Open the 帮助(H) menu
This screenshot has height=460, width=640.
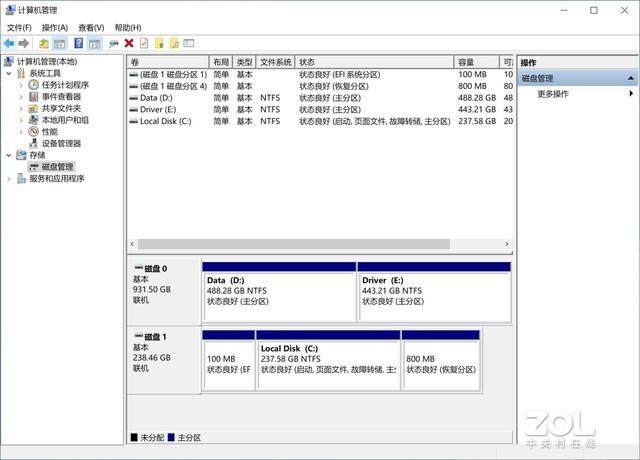point(128,28)
